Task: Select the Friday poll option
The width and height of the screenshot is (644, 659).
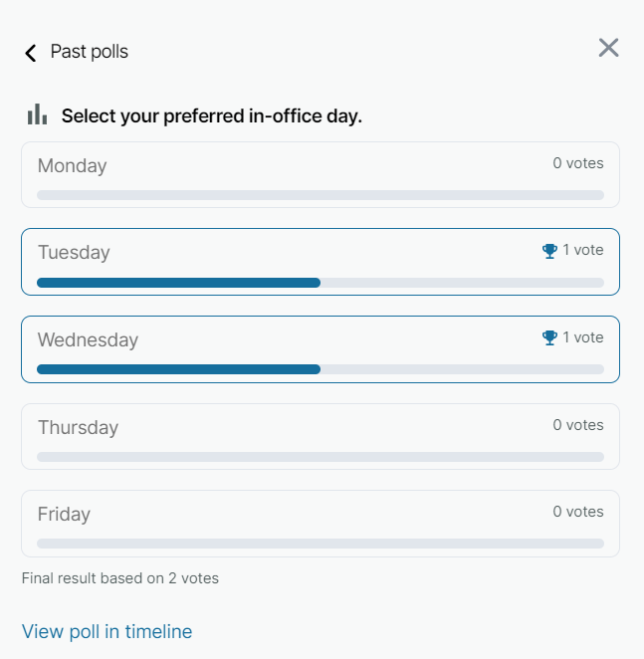Action: [x=64, y=515]
